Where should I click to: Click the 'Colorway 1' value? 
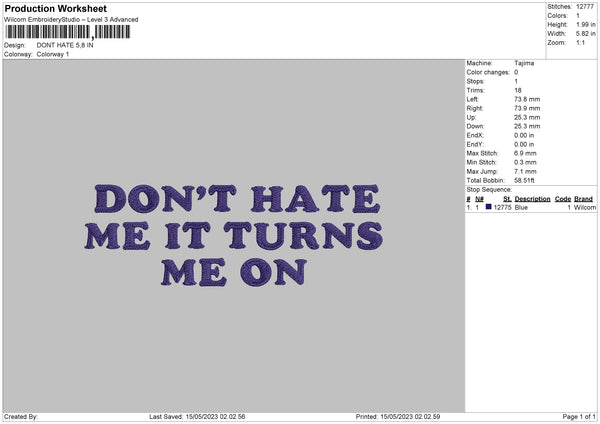pyautogui.click(x=53, y=54)
